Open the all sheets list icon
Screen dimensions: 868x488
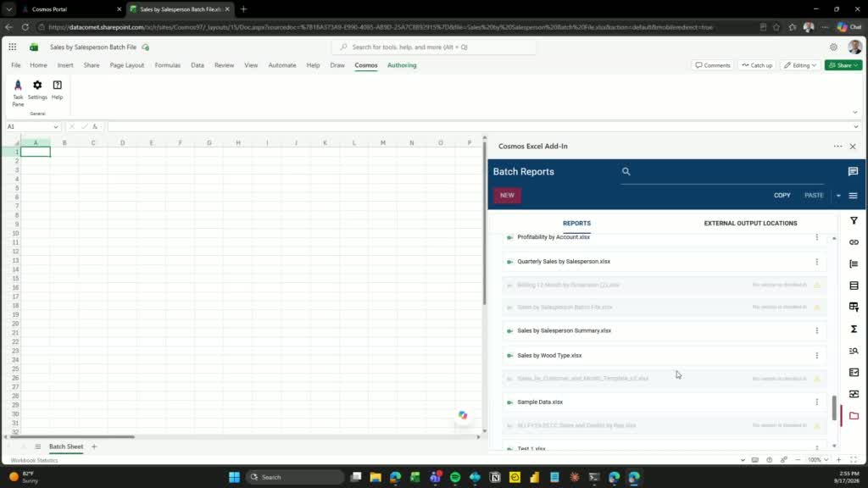(37, 446)
